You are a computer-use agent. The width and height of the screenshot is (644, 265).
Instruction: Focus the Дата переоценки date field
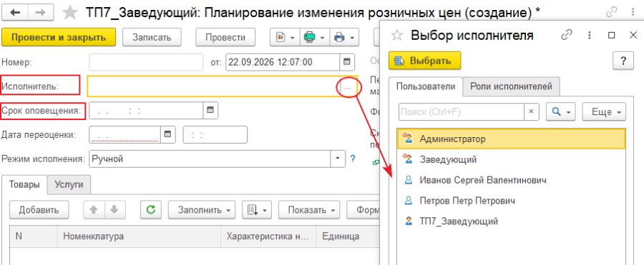tap(125, 134)
